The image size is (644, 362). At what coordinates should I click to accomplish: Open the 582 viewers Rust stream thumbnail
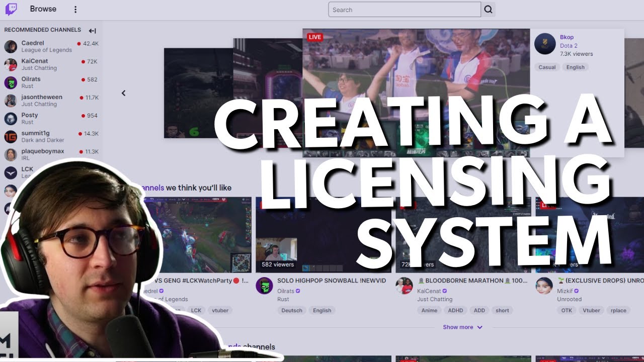[323, 235]
